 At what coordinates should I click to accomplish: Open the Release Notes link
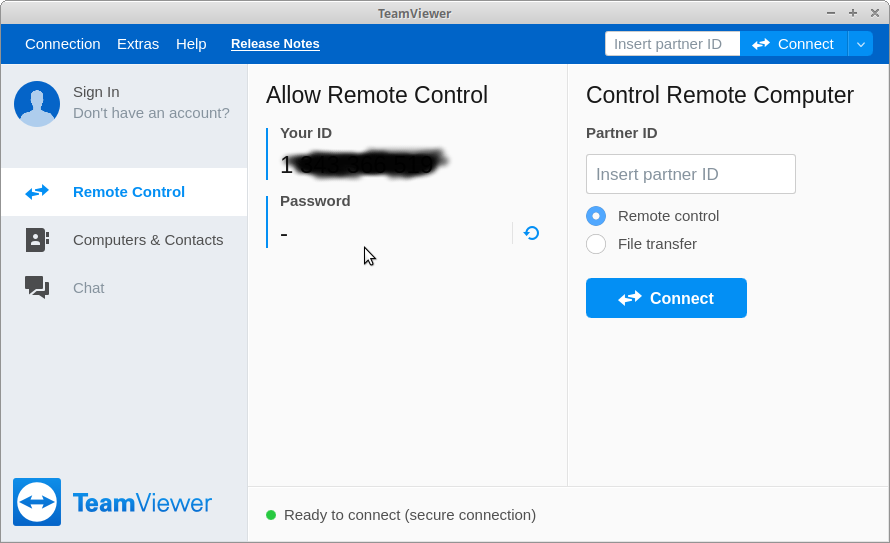coord(275,44)
